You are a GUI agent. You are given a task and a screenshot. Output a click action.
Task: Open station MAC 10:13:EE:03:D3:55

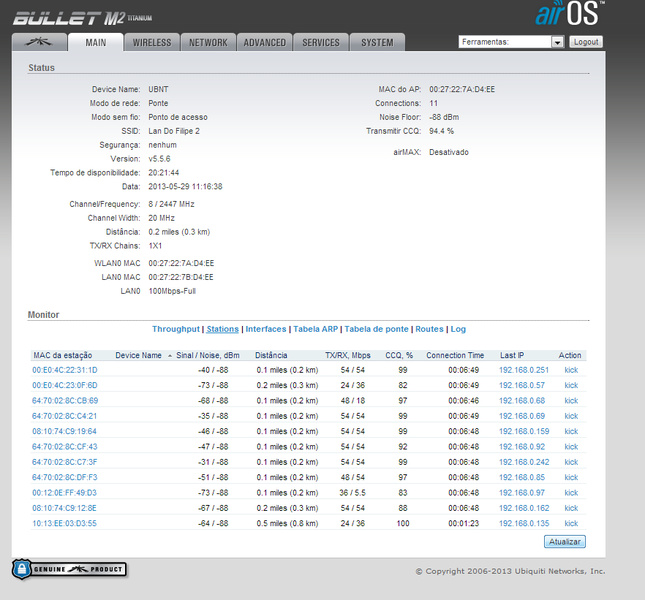pyautogui.click(x=64, y=524)
